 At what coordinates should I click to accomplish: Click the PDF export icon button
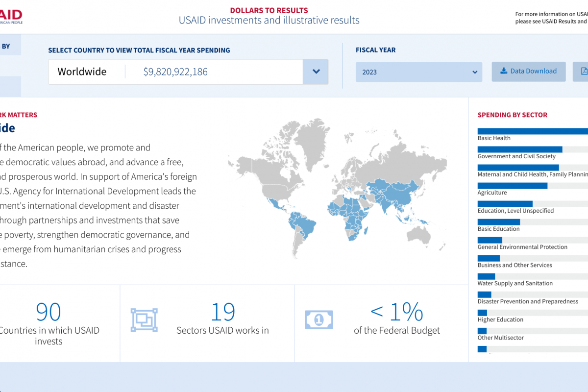(582, 72)
